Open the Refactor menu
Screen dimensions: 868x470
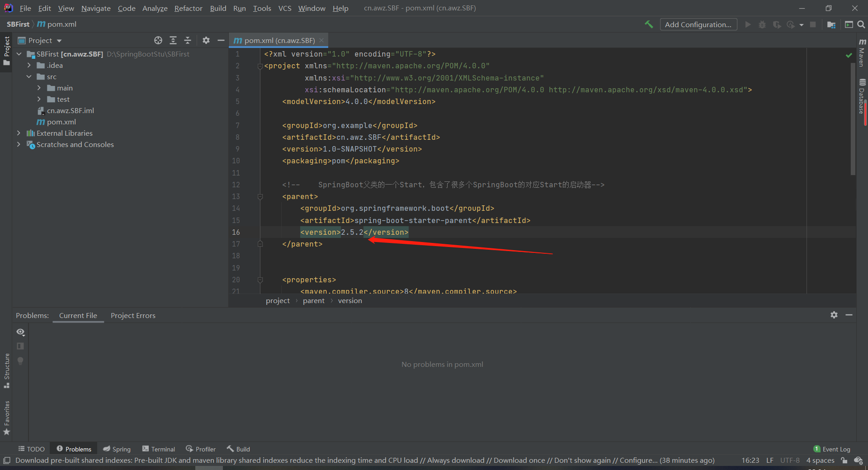click(188, 8)
